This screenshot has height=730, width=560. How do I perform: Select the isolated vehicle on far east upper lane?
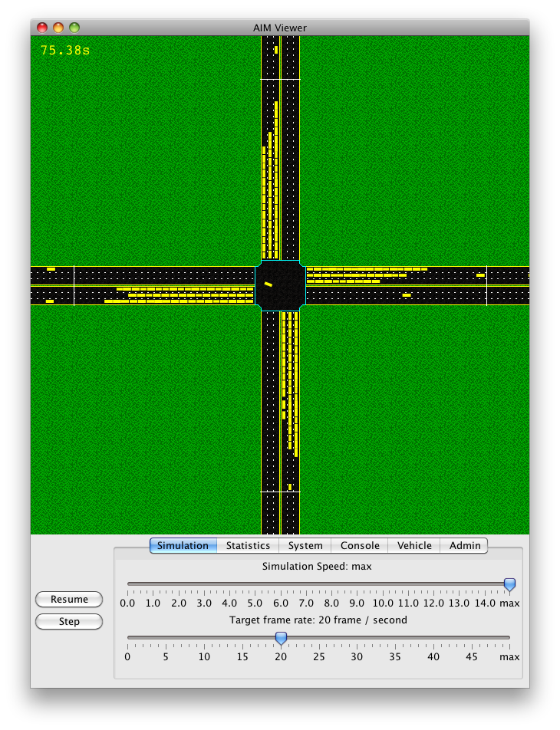tap(480, 275)
